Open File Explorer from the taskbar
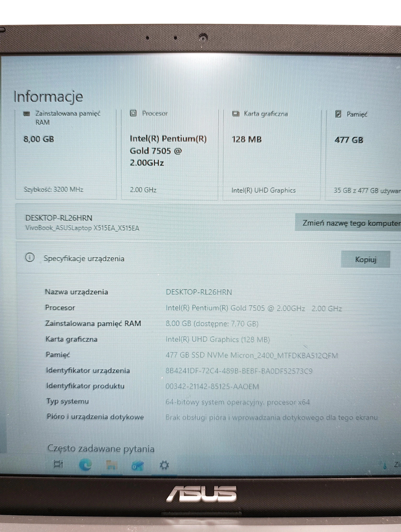Viewport: 401px width, 532px height. 111,464
